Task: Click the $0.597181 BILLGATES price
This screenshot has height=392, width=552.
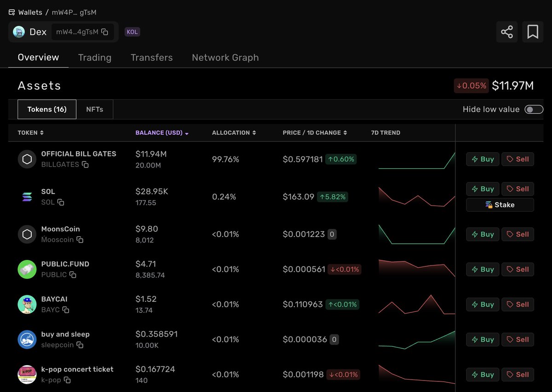Action: (x=303, y=159)
